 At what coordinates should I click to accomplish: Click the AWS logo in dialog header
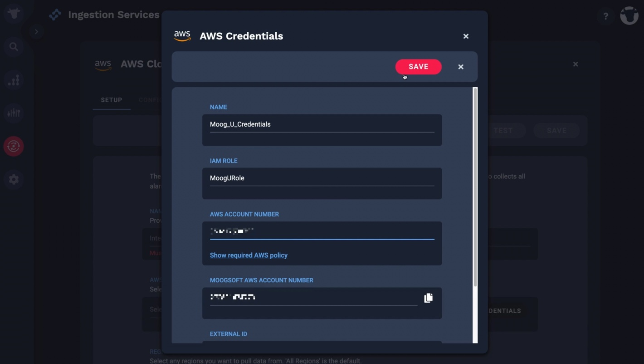tap(182, 36)
